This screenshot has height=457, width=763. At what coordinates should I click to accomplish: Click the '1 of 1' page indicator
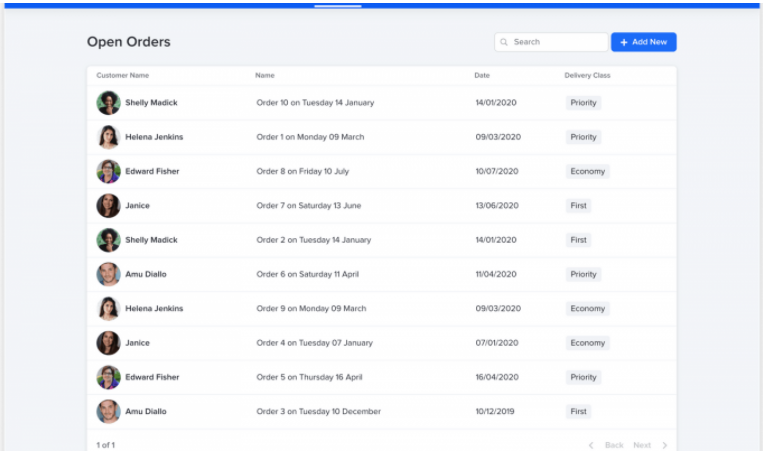(106, 445)
